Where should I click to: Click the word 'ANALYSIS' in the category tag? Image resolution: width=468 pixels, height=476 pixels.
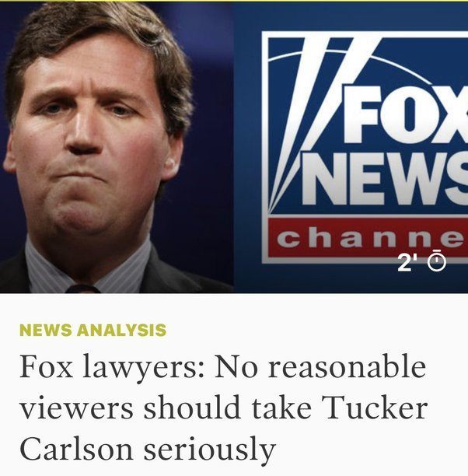point(121,330)
